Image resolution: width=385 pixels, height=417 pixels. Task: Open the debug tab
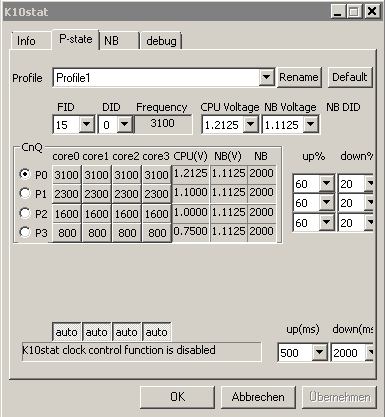(x=161, y=41)
